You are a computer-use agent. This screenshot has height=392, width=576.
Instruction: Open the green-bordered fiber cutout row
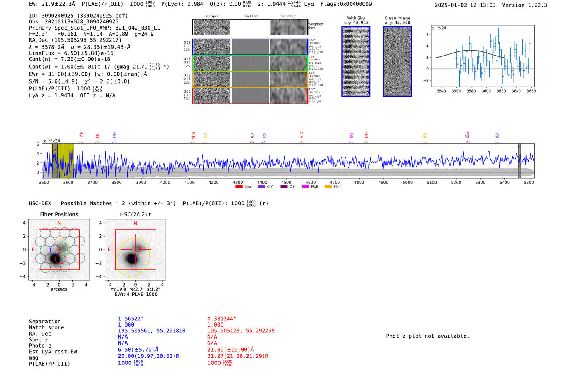[x=250, y=63]
